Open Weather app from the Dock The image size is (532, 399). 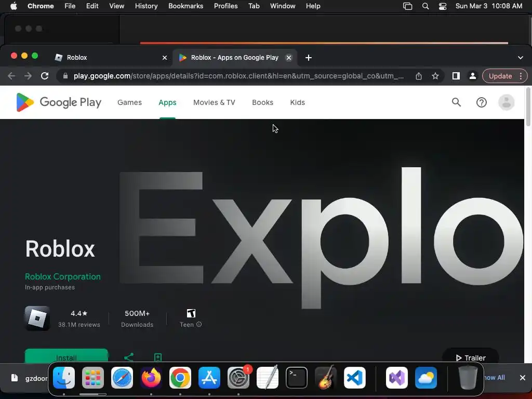(x=426, y=378)
